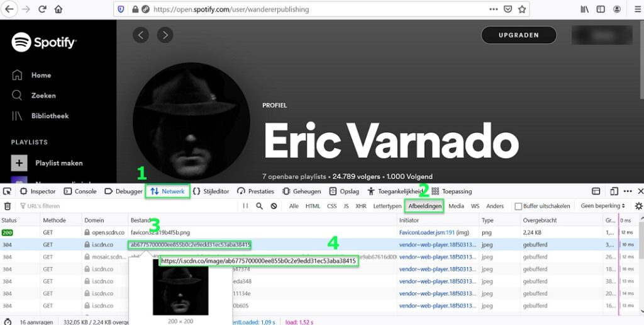Open Zoeken search in Spotify sidebar
Viewport: 644px width, 325px height.
[34, 96]
